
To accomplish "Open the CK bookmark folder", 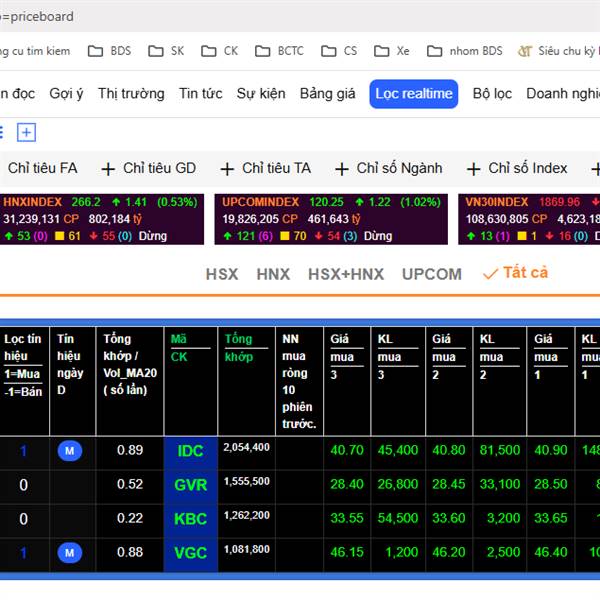I will (x=220, y=51).
